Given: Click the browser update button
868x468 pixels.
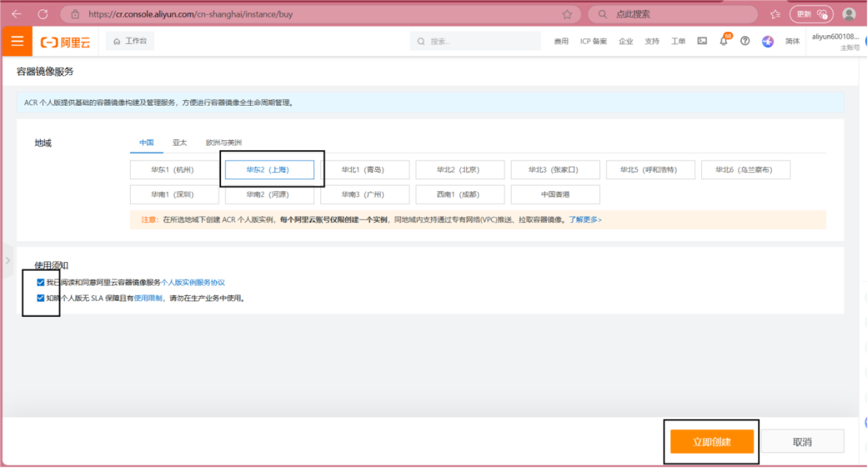Looking at the screenshot, I should [811, 14].
